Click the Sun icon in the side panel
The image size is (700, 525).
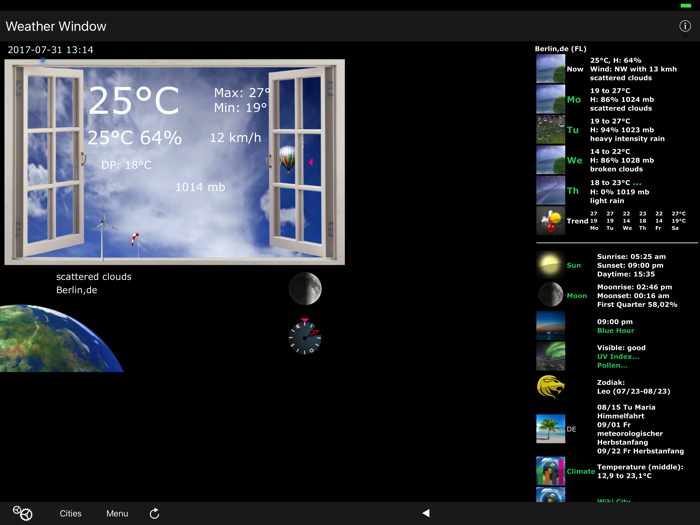point(550,265)
